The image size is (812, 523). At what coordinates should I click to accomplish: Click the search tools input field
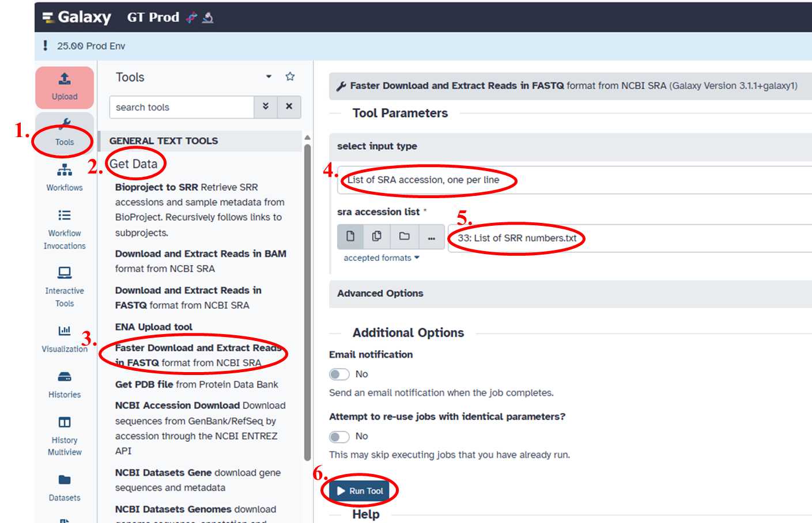(x=182, y=107)
